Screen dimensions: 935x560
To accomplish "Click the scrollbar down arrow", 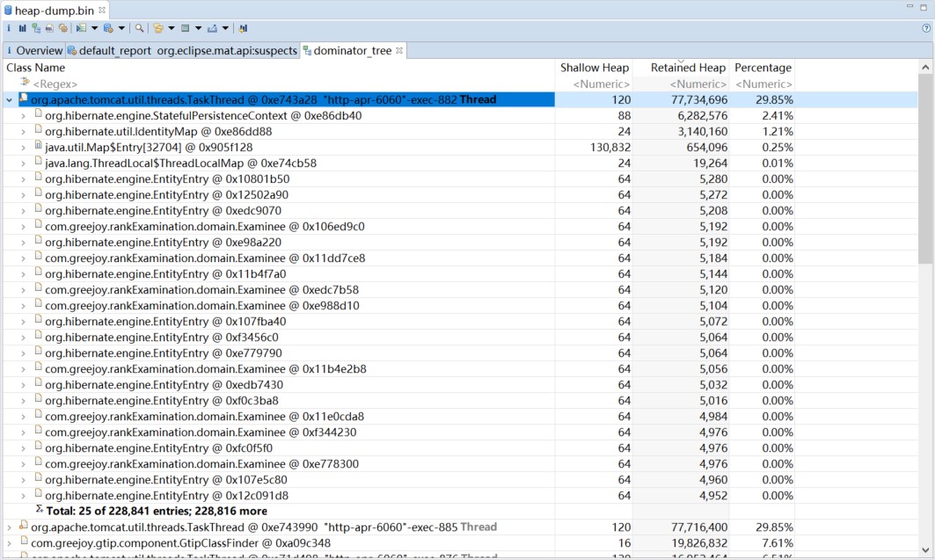I will (x=925, y=549).
